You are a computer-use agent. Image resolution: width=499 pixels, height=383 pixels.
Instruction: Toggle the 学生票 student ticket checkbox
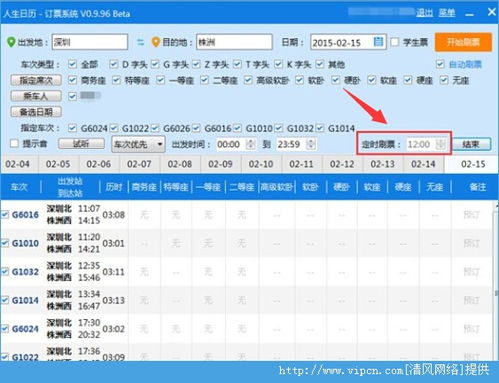tap(395, 42)
